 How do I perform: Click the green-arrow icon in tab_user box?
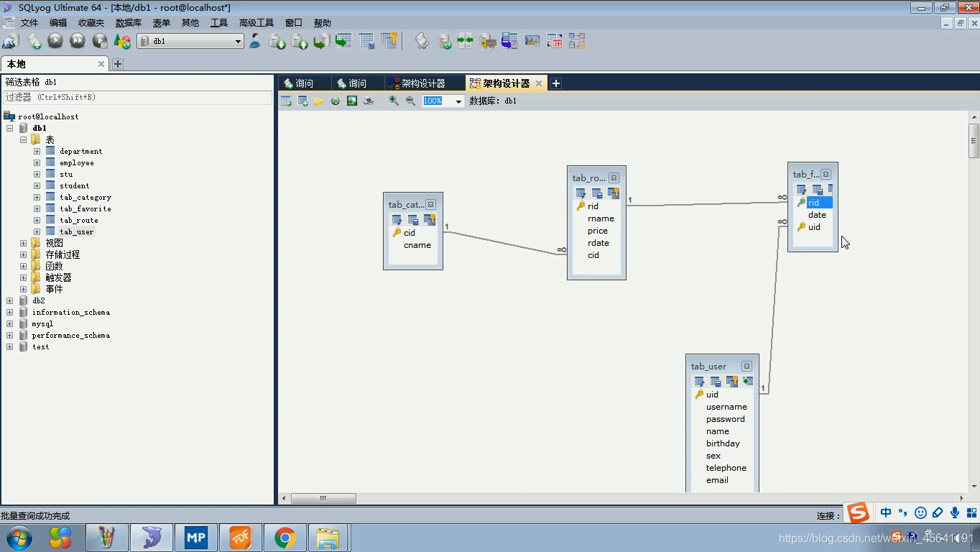click(748, 382)
